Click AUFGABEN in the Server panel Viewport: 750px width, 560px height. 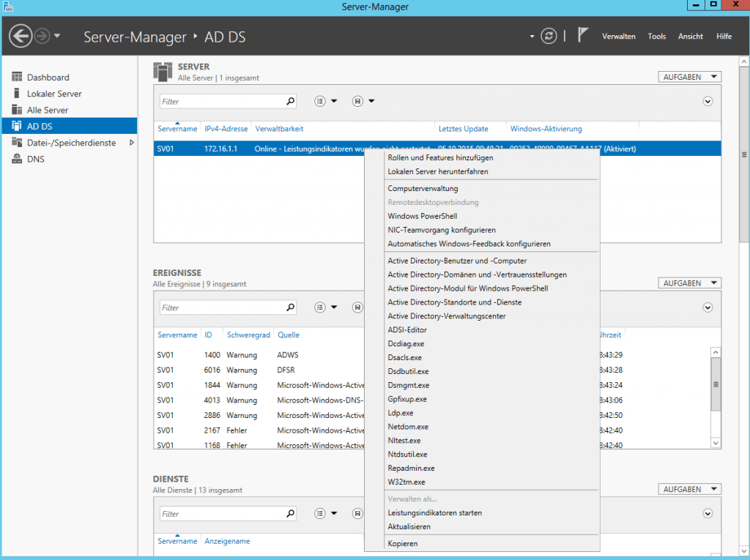click(688, 76)
